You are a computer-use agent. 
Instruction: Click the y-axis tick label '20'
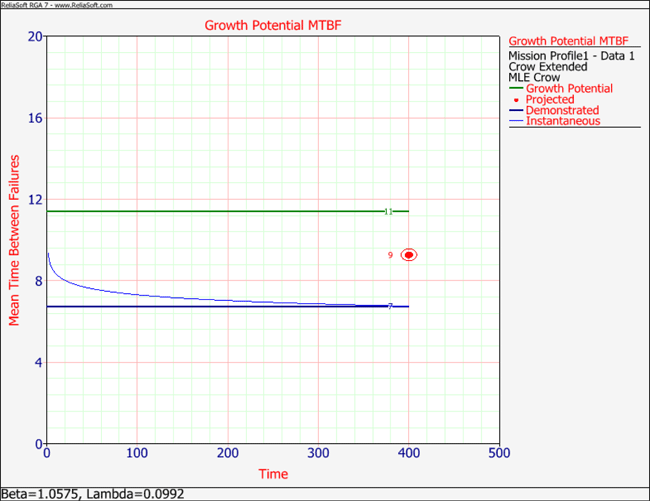[35, 36]
